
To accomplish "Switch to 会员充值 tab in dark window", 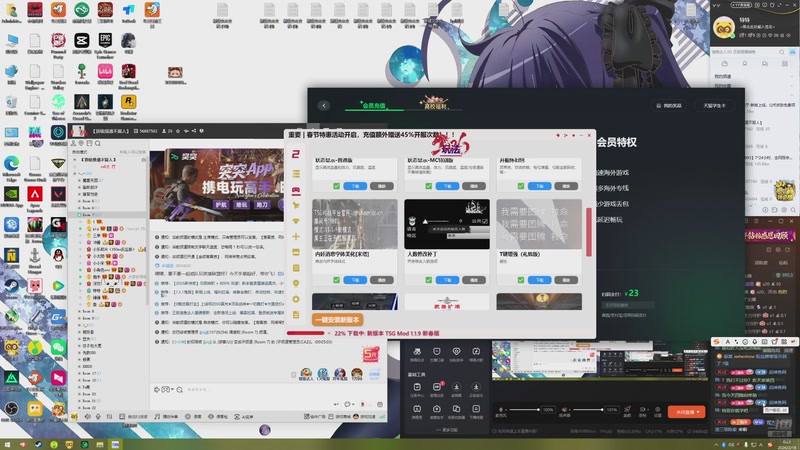I will pyautogui.click(x=373, y=105).
